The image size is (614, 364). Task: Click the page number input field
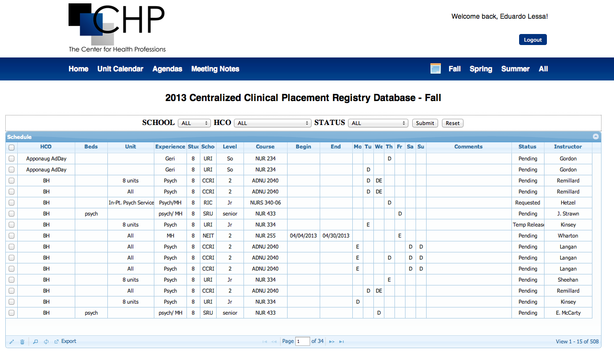[x=302, y=341]
